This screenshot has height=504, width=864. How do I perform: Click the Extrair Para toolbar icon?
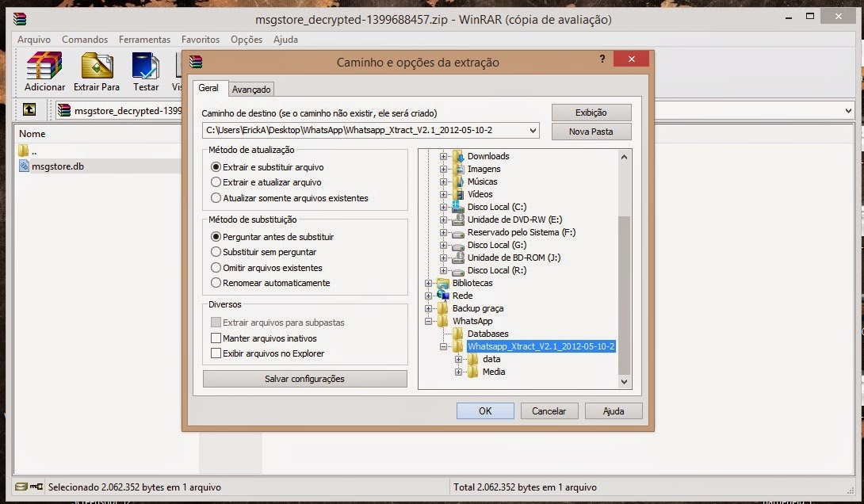click(97, 66)
